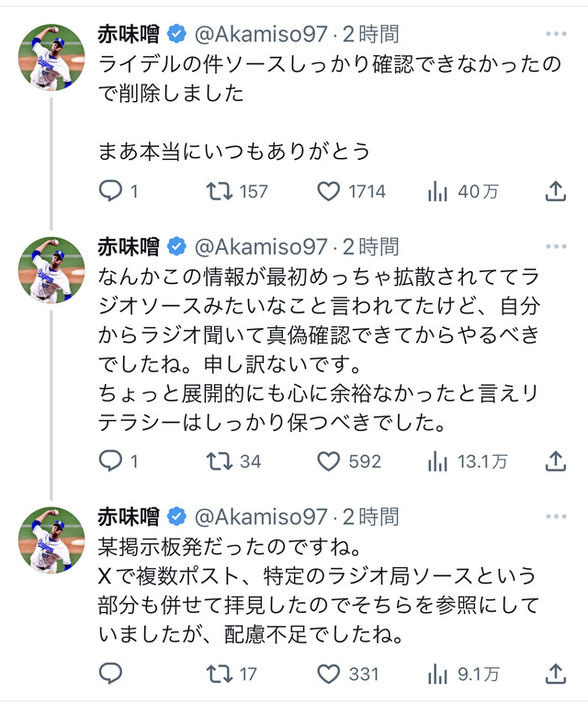The image size is (588, 704).
Task: Open more options on second tweet
Action: click(x=556, y=246)
